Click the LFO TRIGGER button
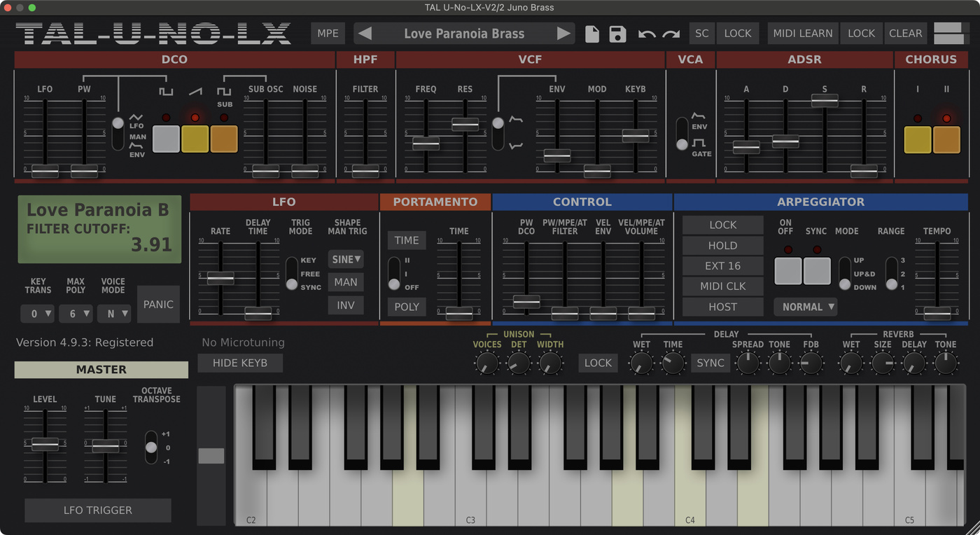 [x=98, y=510]
